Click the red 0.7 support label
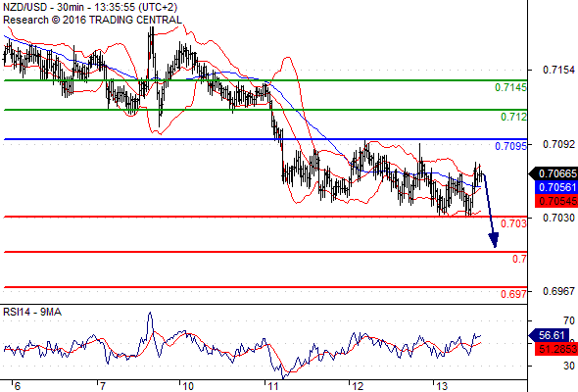 pos(519,259)
